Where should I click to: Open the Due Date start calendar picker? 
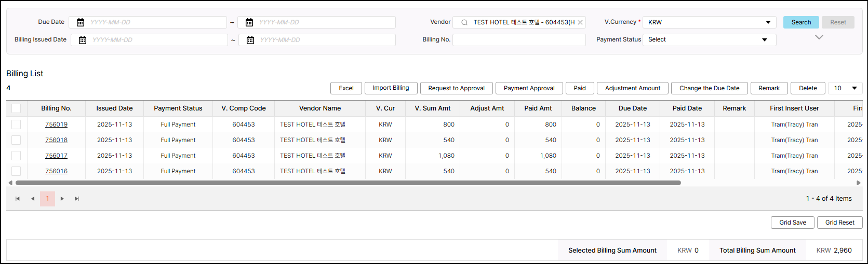81,22
